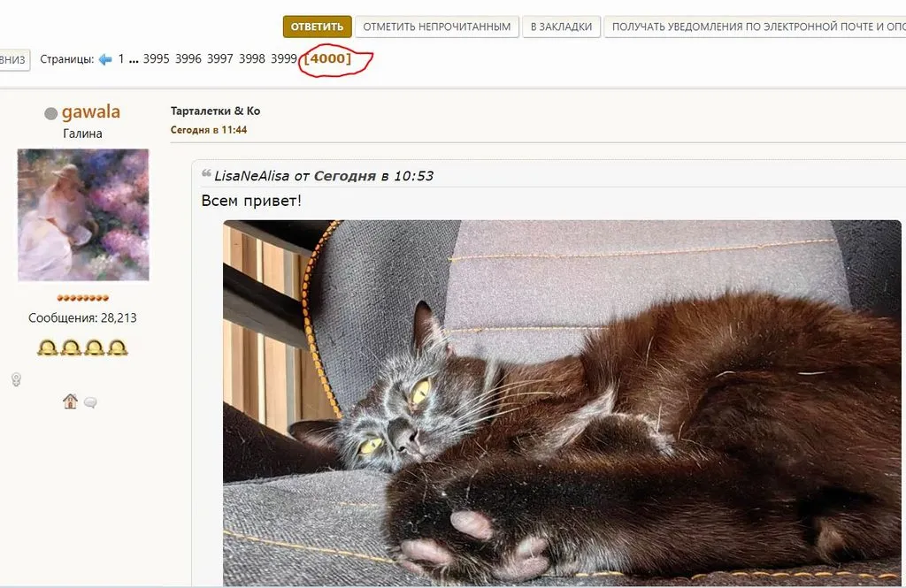
Task: Open page 3999 in the pagination
Action: coord(284,59)
